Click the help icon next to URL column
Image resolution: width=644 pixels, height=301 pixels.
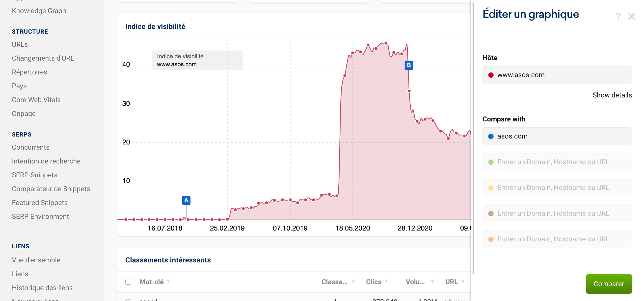(463, 281)
